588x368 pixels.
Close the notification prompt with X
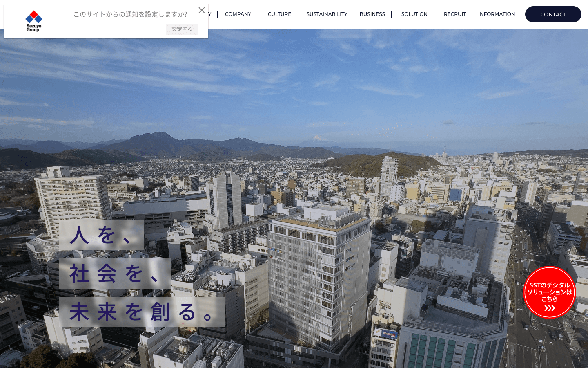click(202, 10)
